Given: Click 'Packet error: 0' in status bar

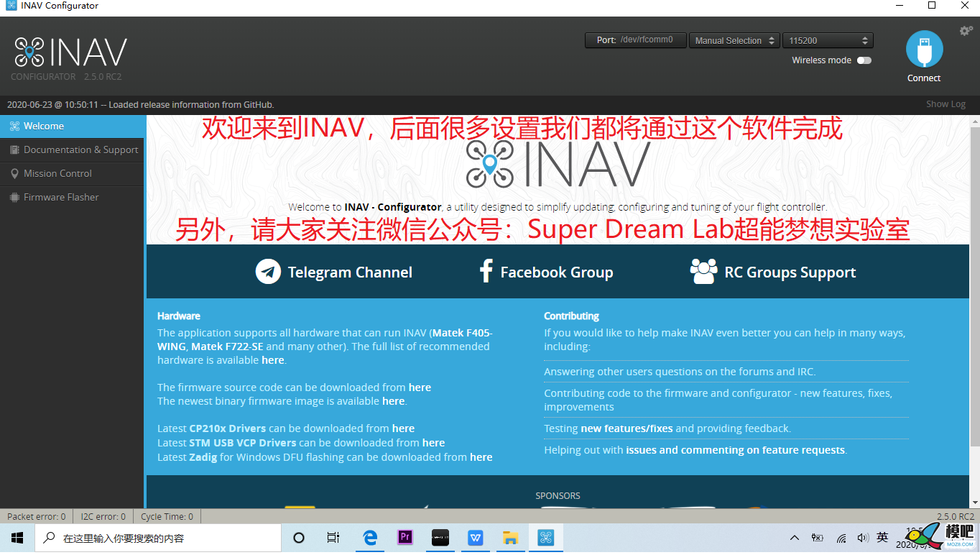Looking at the screenshot, I should pyautogui.click(x=36, y=516).
